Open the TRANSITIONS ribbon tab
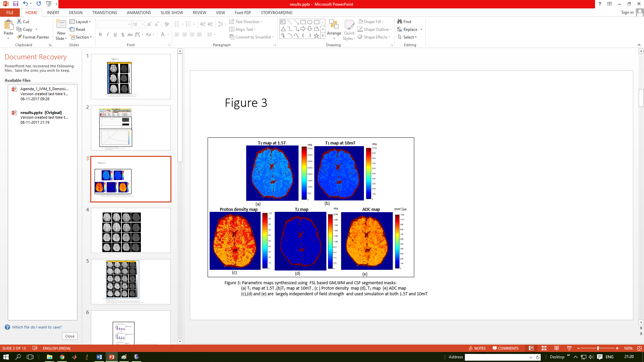The height and width of the screenshot is (362, 644). coord(105,12)
